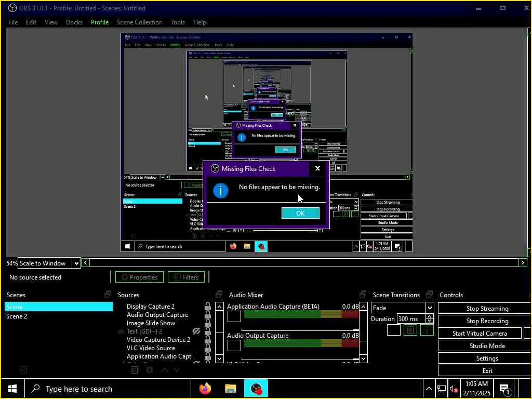Mute Audio Output Capture in mixer
Viewport: 532px width, 399px height.
(234, 345)
